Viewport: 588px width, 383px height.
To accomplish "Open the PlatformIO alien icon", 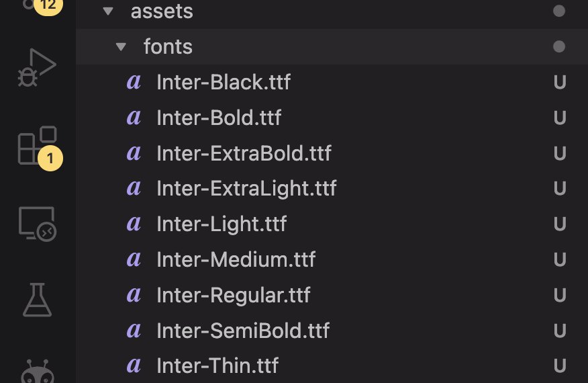I will tap(37, 372).
